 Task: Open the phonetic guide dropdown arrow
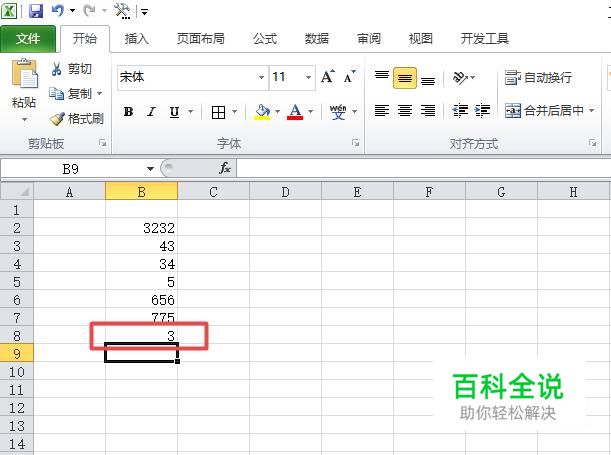pos(354,112)
